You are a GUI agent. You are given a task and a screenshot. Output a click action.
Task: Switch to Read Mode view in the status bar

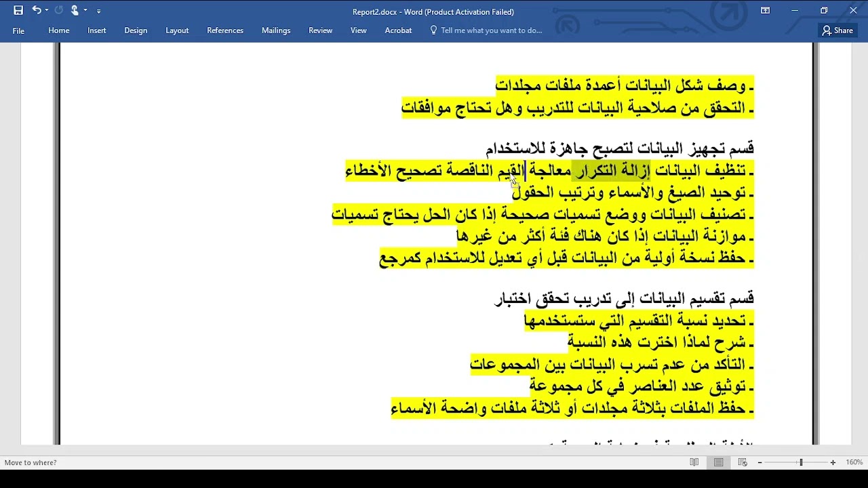(694, 462)
